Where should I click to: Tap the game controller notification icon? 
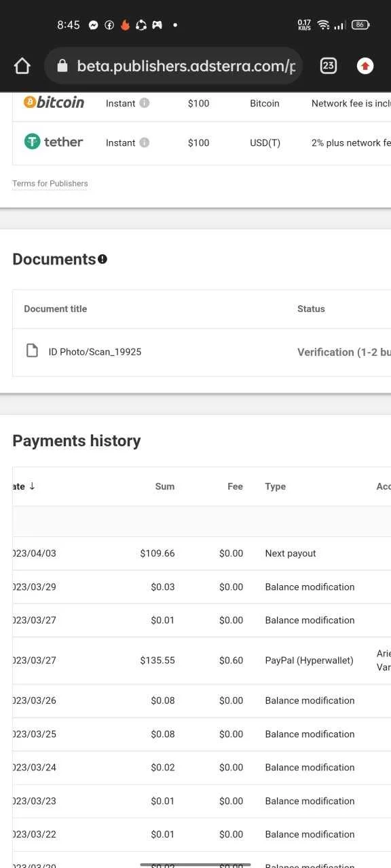157,25
